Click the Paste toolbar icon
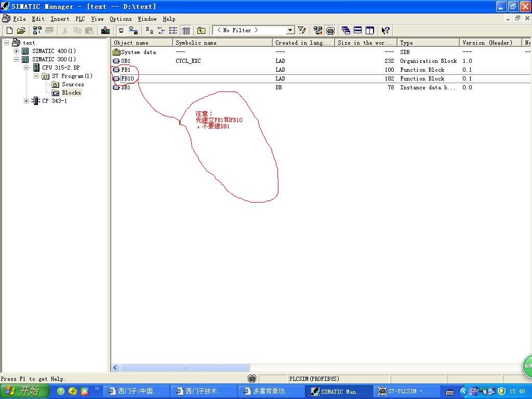The image size is (532, 399). click(x=89, y=31)
